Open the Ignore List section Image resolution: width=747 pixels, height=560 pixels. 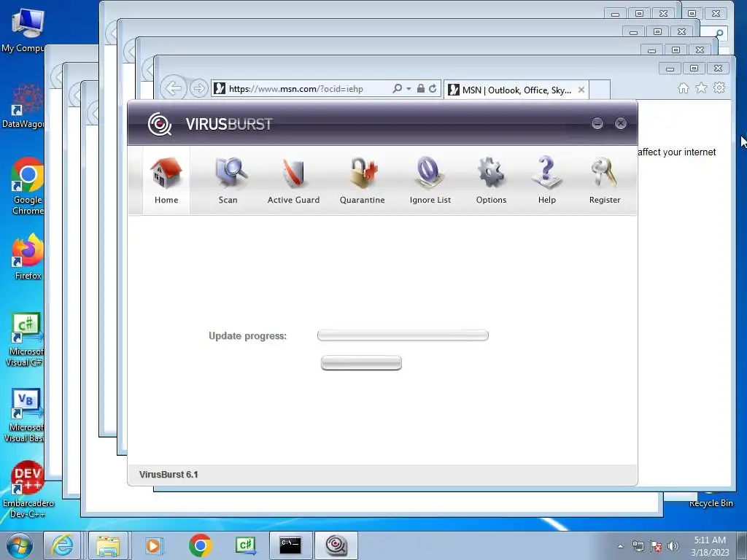coord(430,181)
